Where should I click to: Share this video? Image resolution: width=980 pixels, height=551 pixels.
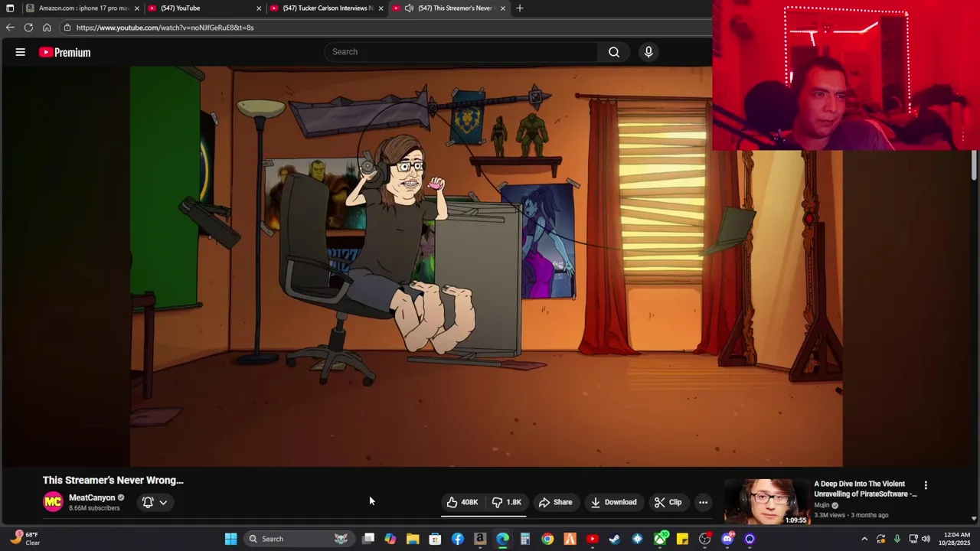555,502
